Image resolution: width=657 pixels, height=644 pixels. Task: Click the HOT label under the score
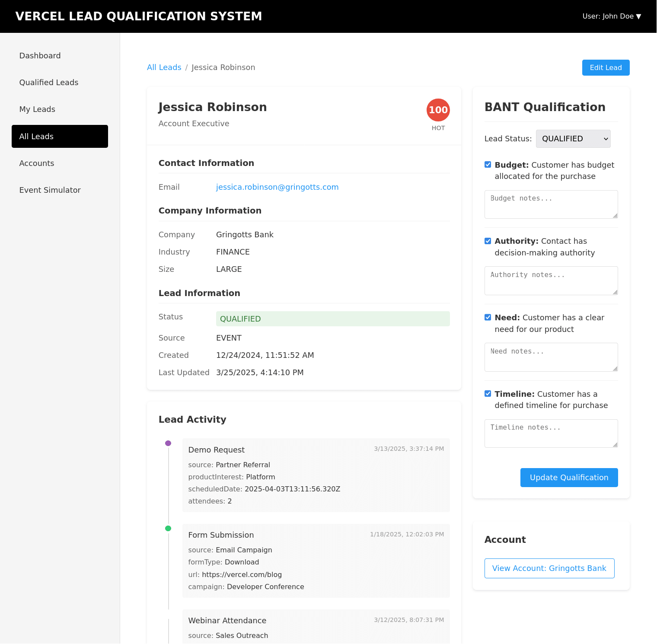[x=438, y=128]
